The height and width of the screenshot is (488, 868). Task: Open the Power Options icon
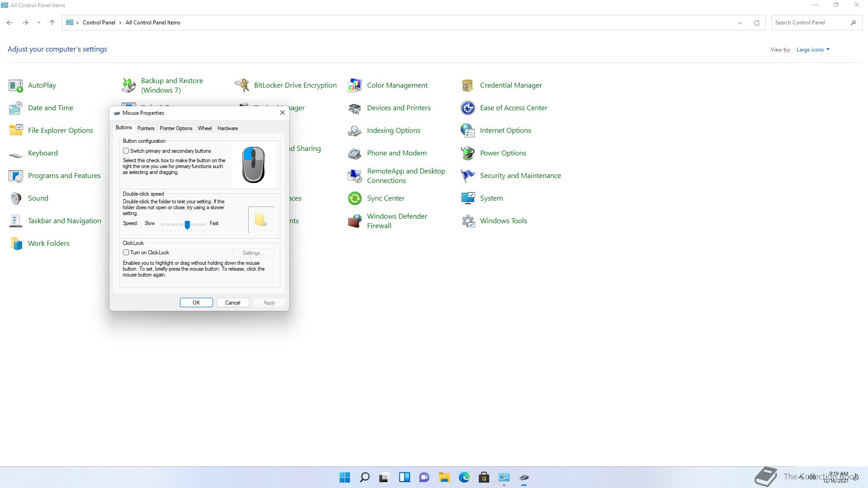tap(468, 153)
